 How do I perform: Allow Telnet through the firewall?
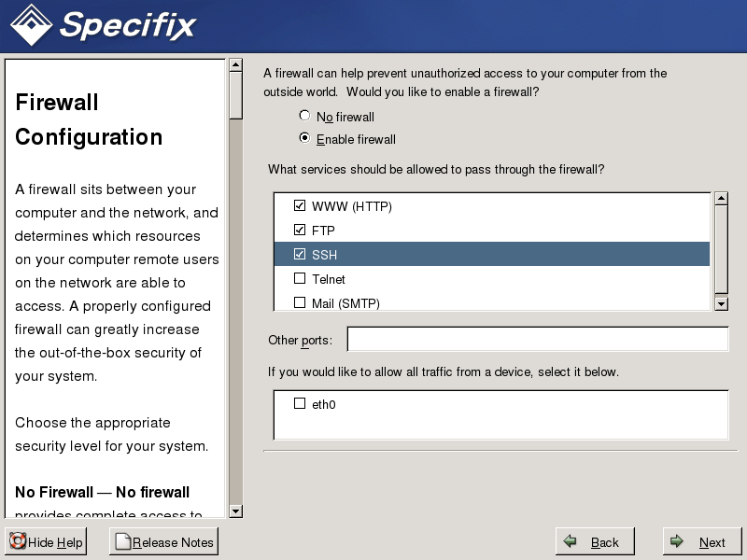pos(300,278)
